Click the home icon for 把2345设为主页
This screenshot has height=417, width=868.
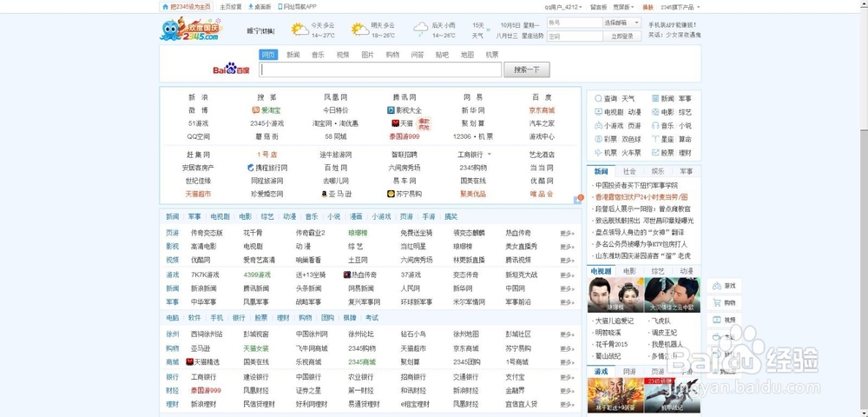(165, 7)
